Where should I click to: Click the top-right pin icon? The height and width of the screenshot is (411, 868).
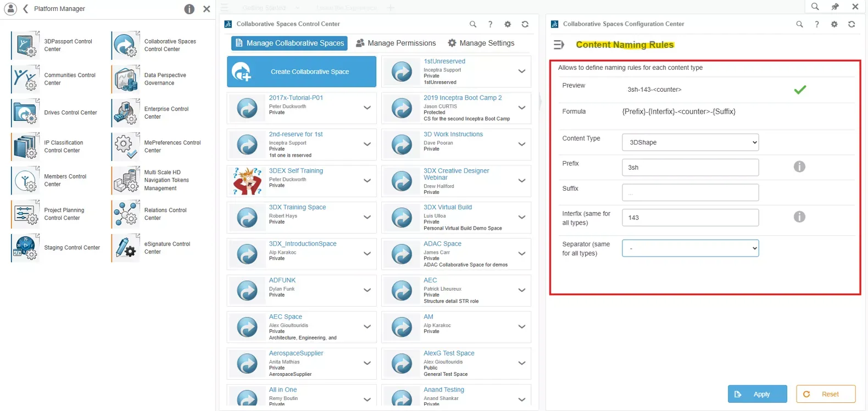click(x=835, y=7)
